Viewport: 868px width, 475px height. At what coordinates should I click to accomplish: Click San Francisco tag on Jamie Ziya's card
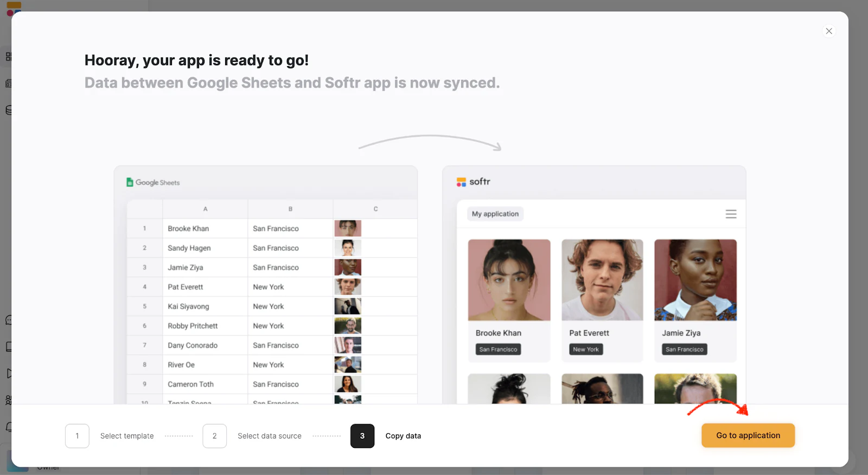[x=685, y=350]
